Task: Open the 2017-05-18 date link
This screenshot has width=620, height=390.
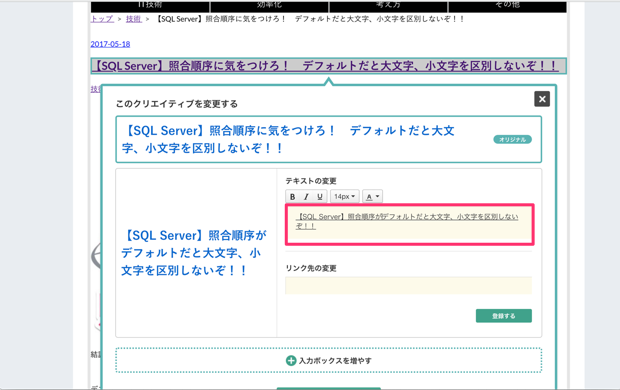Action: pos(110,44)
